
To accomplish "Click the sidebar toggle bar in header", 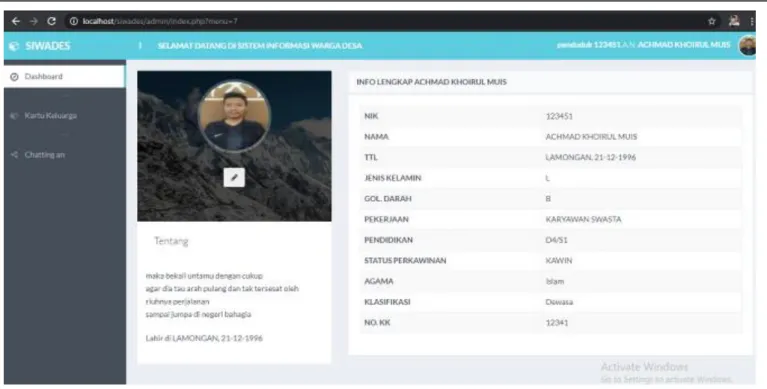I will [140, 46].
